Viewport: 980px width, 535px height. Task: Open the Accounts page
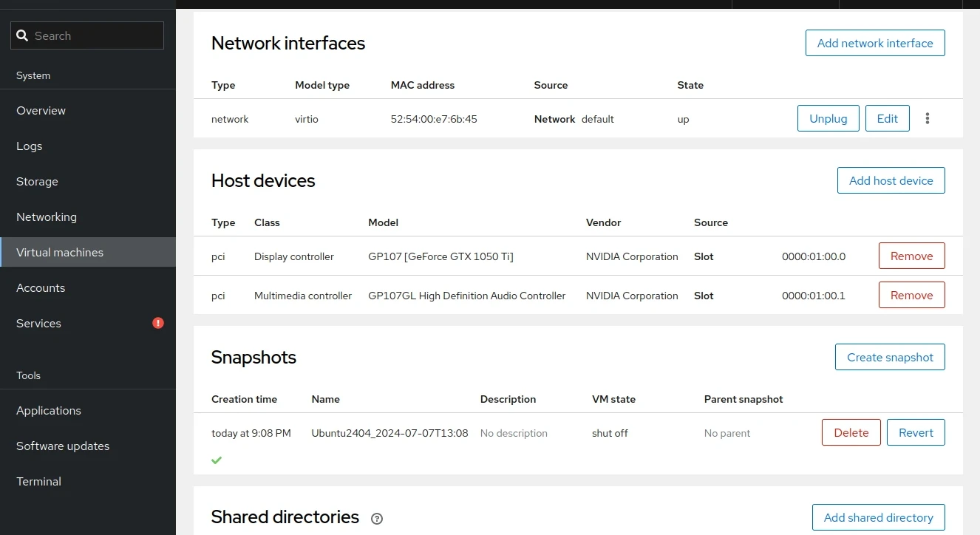[x=41, y=287]
